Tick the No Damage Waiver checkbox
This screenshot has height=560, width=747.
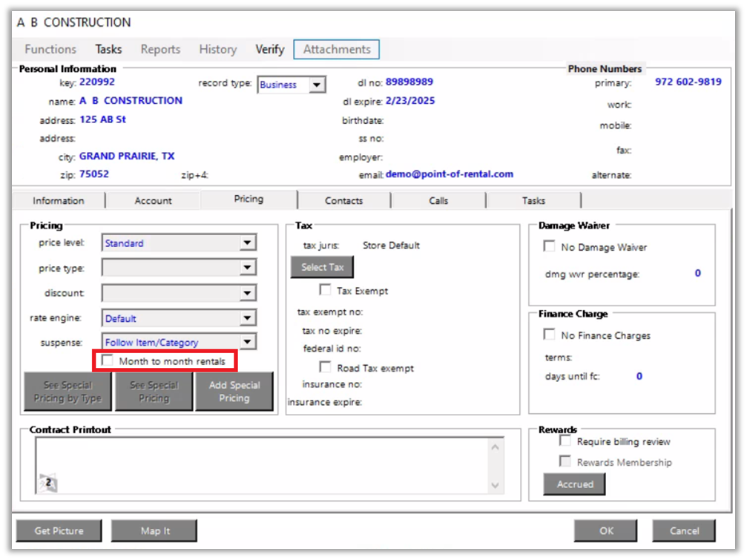550,247
